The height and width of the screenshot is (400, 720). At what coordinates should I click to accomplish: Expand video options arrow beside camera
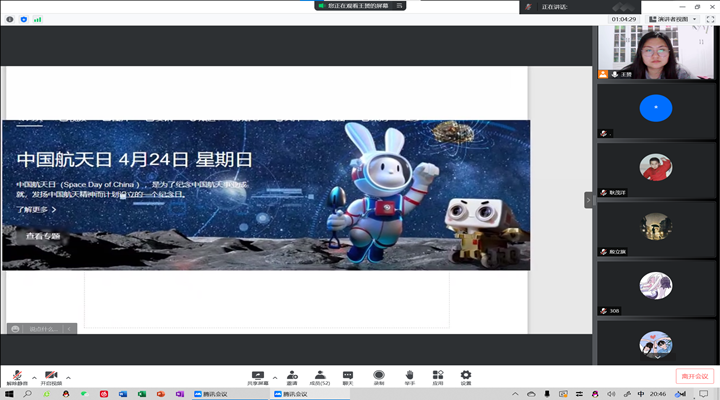tap(68, 377)
